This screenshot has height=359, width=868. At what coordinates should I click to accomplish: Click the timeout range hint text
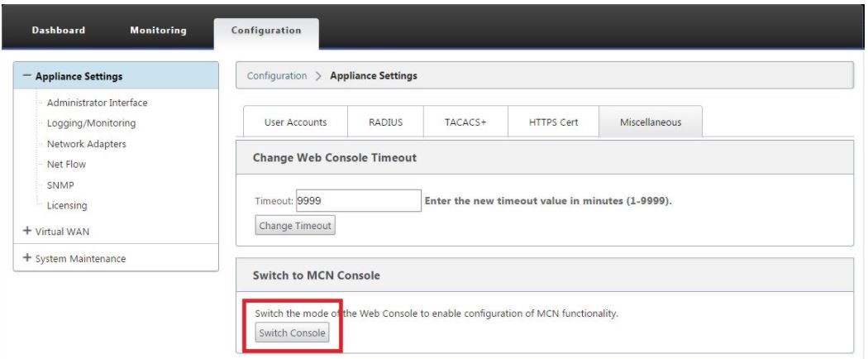(548, 201)
